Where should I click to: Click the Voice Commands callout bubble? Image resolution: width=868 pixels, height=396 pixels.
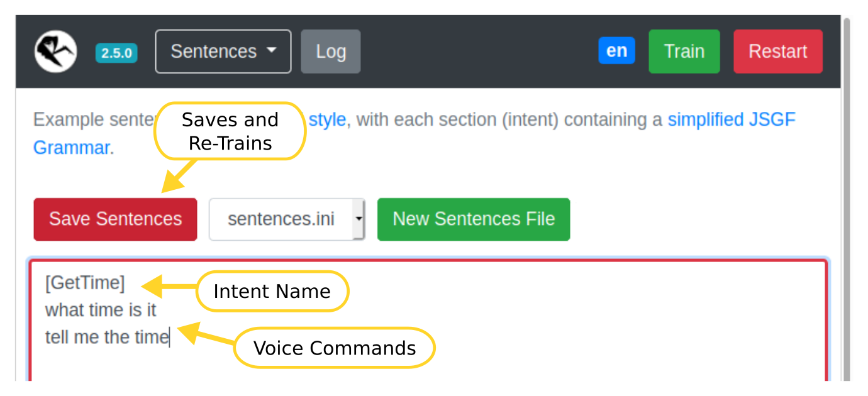click(334, 347)
